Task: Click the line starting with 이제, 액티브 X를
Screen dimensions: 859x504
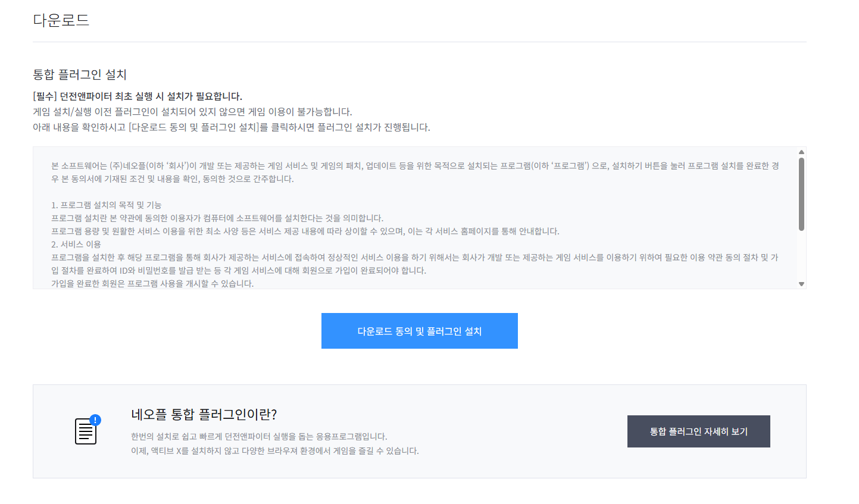Action: 274,451
